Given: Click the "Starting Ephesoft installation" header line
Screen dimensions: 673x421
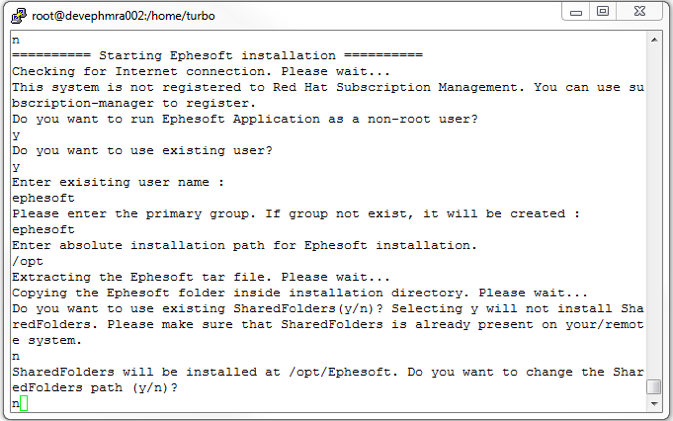Looking at the screenshot, I should [218, 55].
